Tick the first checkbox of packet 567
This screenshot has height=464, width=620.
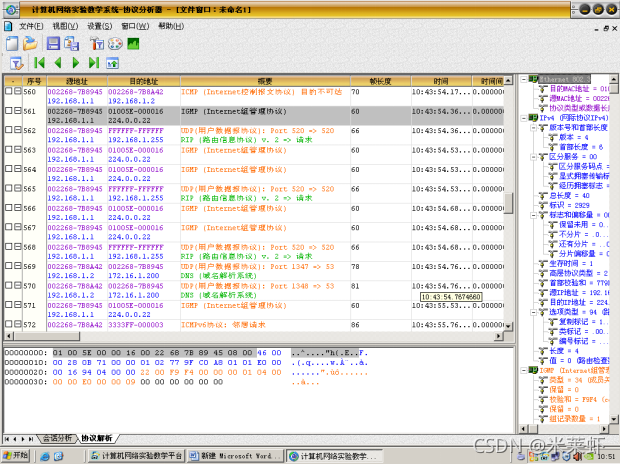[9, 227]
